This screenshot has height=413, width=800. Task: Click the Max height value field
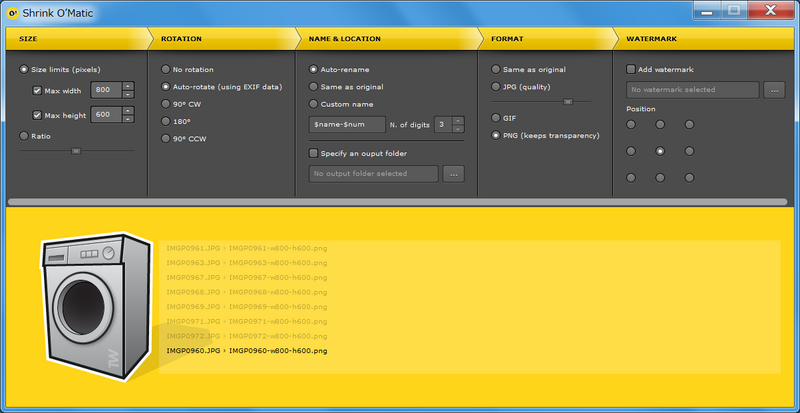click(x=106, y=114)
